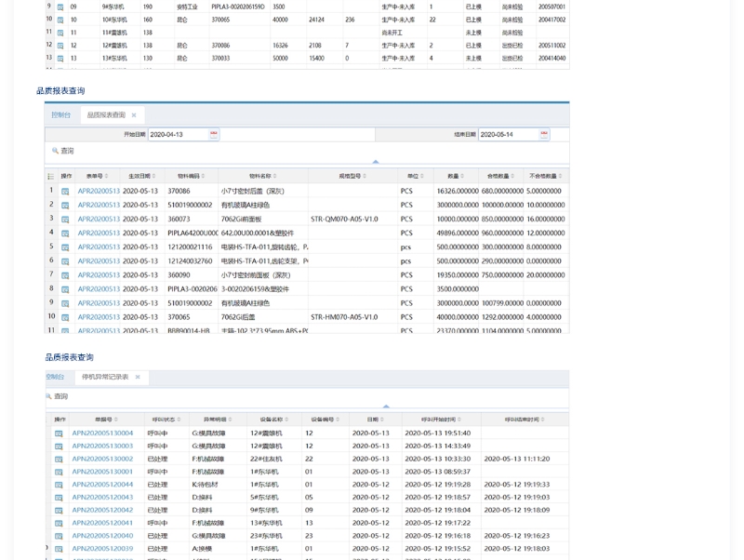744x560 pixels.
Task: Sort by the 呼叫状态 column header
Action: coord(166,420)
